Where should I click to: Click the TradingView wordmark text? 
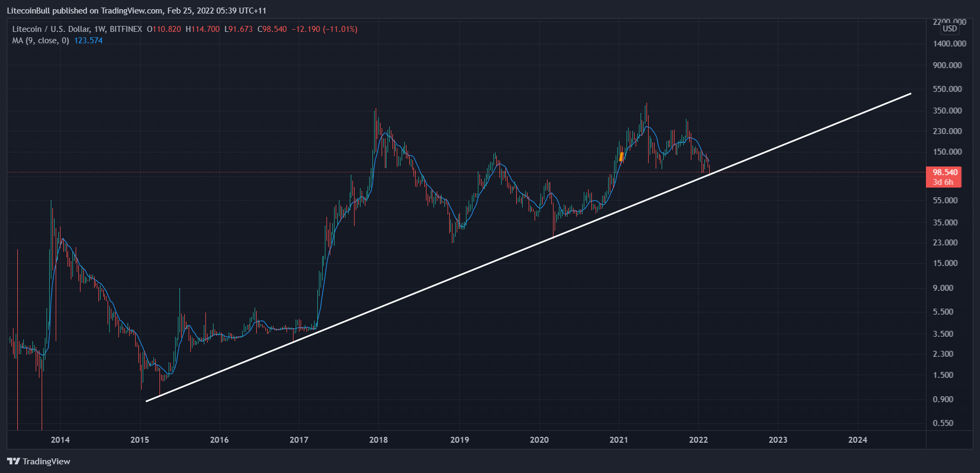pyautogui.click(x=46, y=461)
